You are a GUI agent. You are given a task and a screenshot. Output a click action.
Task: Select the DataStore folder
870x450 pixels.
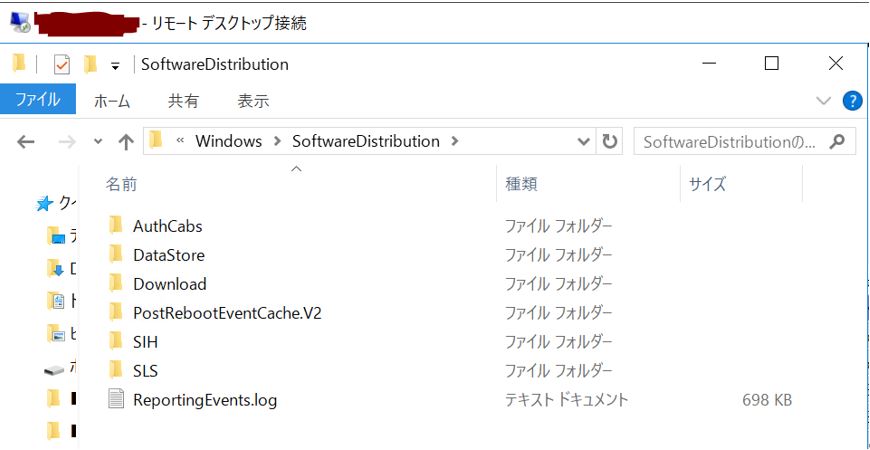pos(168,255)
